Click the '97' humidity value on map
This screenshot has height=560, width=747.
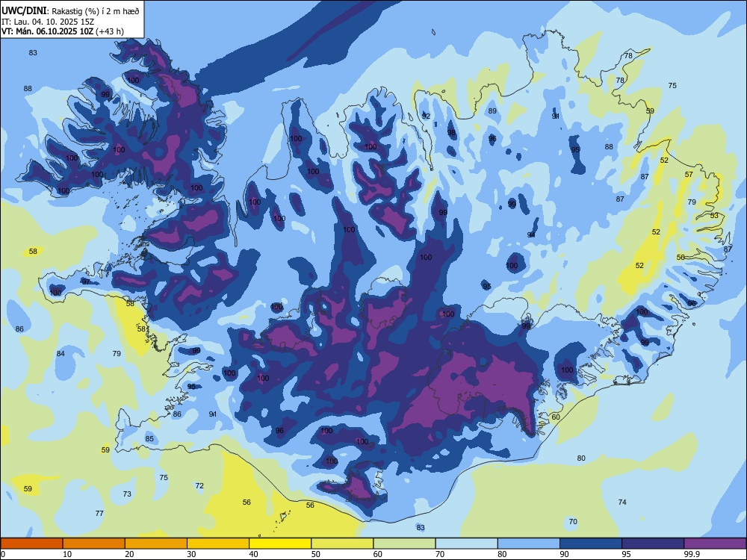pos(86,282)
